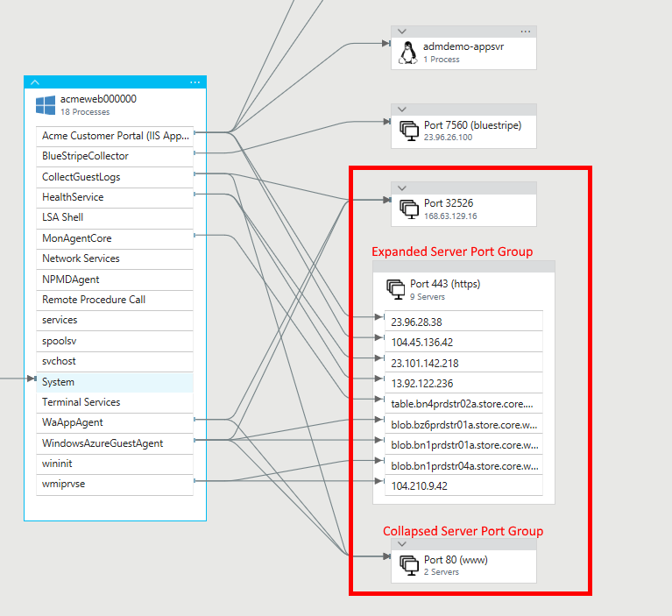Select the table.bn4prdstr02a.store.core server
This screenshot has width=672, height=616.
pos(463,404)
